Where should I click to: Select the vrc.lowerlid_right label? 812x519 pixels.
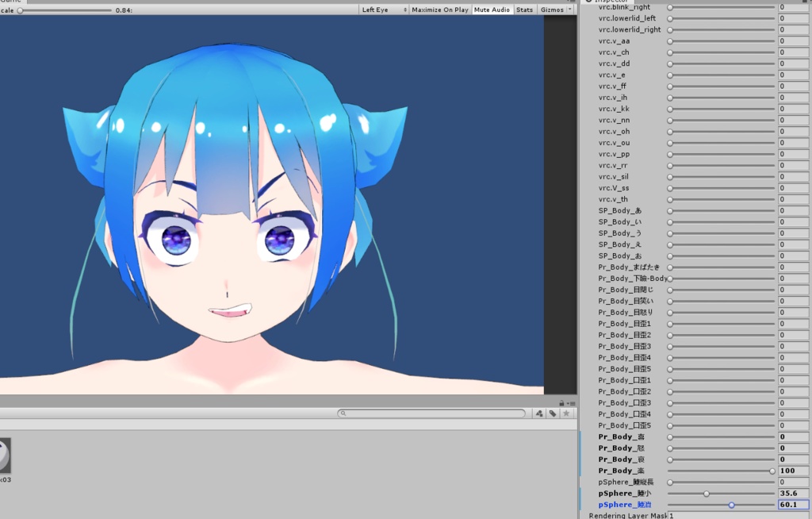click(630, 30)
